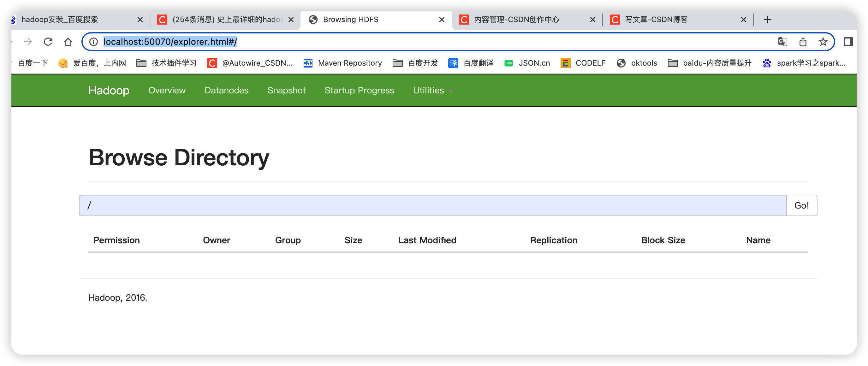Click the Hadoop, 2016. footer text
This screenshot has height=366, width=868.
pos(118,298)
